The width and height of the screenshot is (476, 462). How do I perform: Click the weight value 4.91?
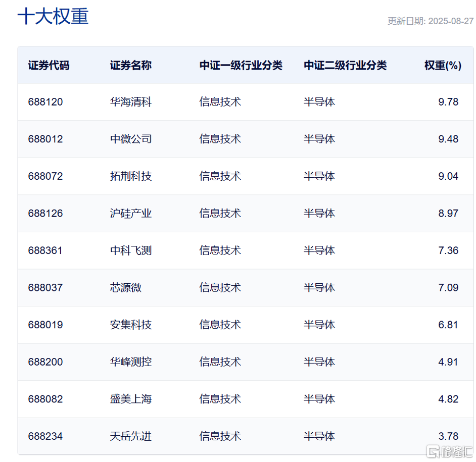(448, 362)
